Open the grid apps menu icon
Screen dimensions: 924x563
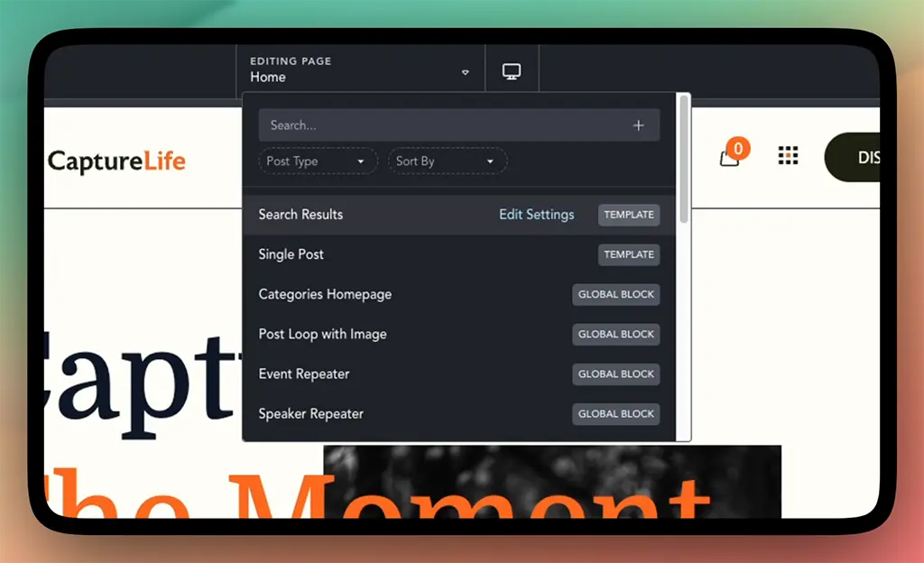tap(788, 156)
